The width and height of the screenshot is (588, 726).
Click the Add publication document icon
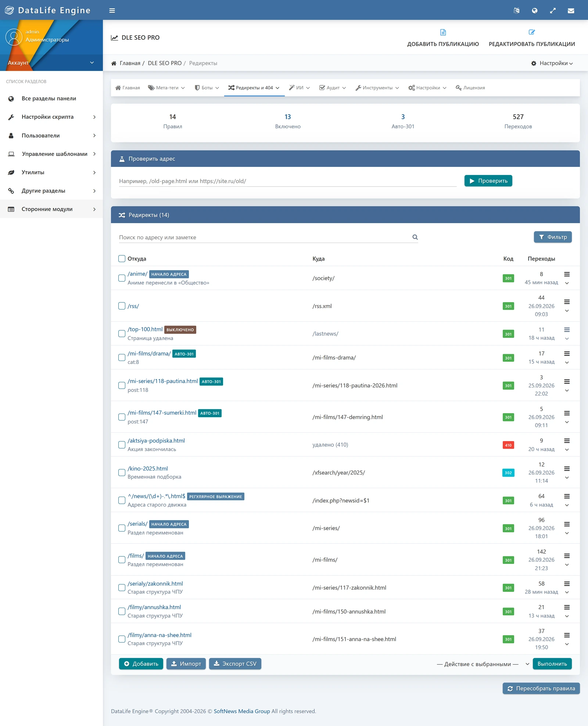coord(443,32)
